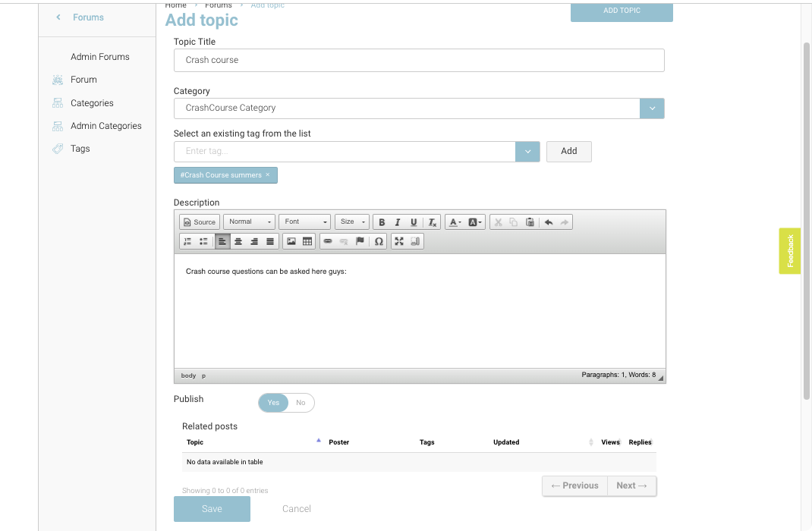Apply italic formatting to text
This screenshot has width=812, height=531.
point(398,222)
